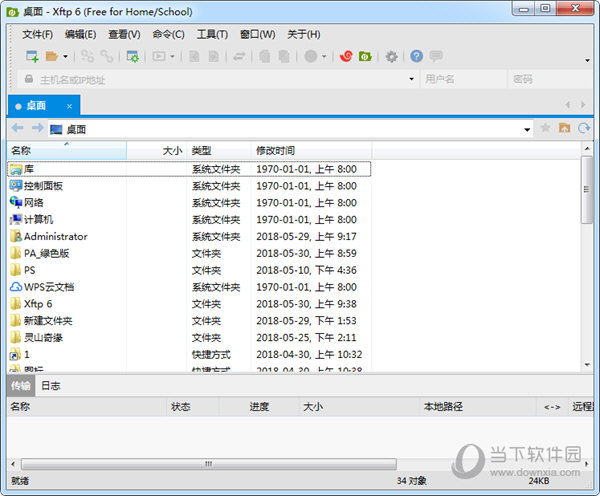This screenshot has width=600, height=496.
Task: Open the 关于(H) menu
Action: 303,34
